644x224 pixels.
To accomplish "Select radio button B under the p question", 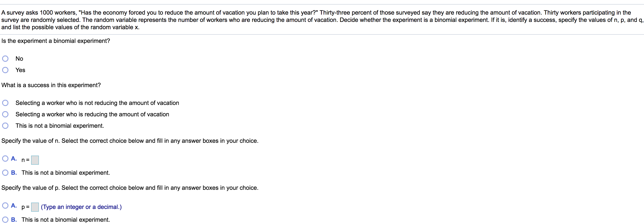I will pos(5,220).
